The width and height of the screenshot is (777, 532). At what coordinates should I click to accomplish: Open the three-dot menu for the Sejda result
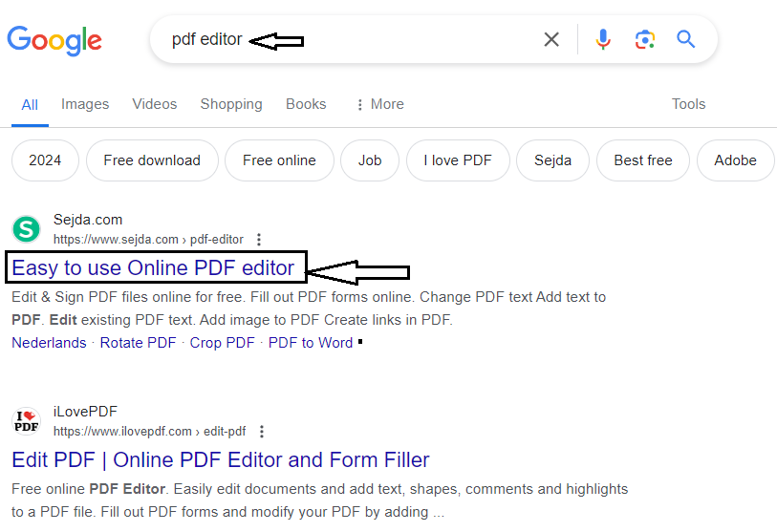point(259,240)
